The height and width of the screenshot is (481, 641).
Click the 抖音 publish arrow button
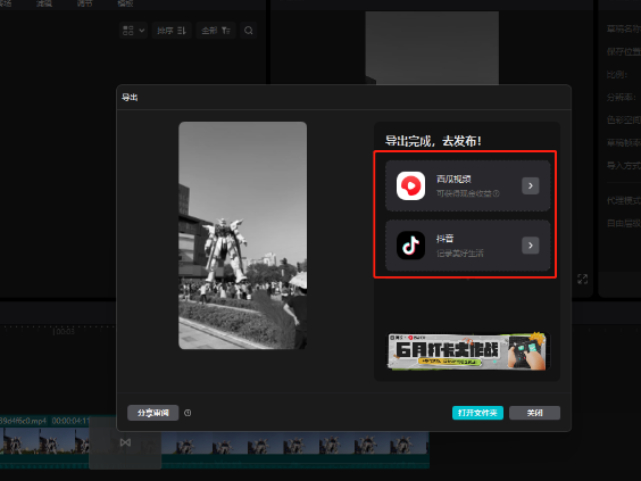530,245
